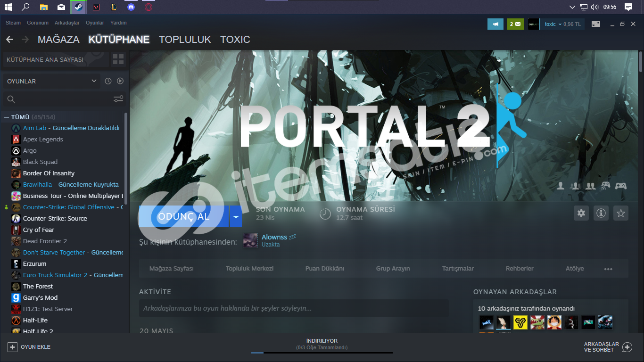Click the yellow logo friend avatar

520,322
